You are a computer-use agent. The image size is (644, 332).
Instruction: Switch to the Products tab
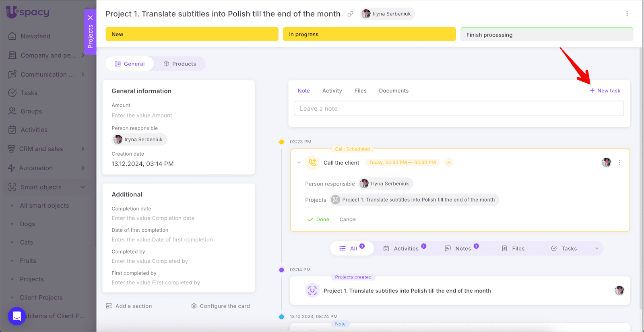pyautogui.click(x=180, y=64)
